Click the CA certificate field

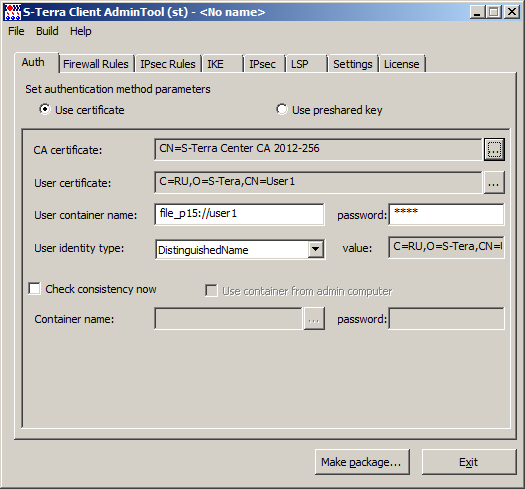[x=318, y=149]
